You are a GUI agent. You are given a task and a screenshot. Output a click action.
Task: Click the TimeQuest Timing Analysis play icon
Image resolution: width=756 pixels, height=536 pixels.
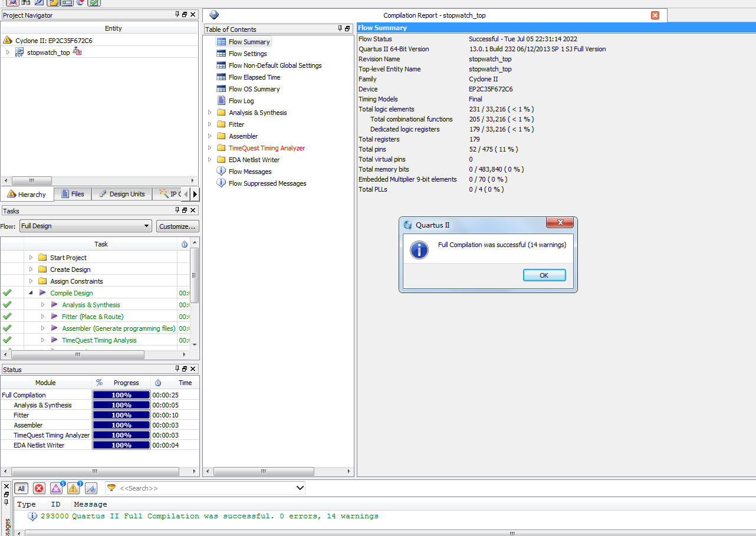[54, 340]
